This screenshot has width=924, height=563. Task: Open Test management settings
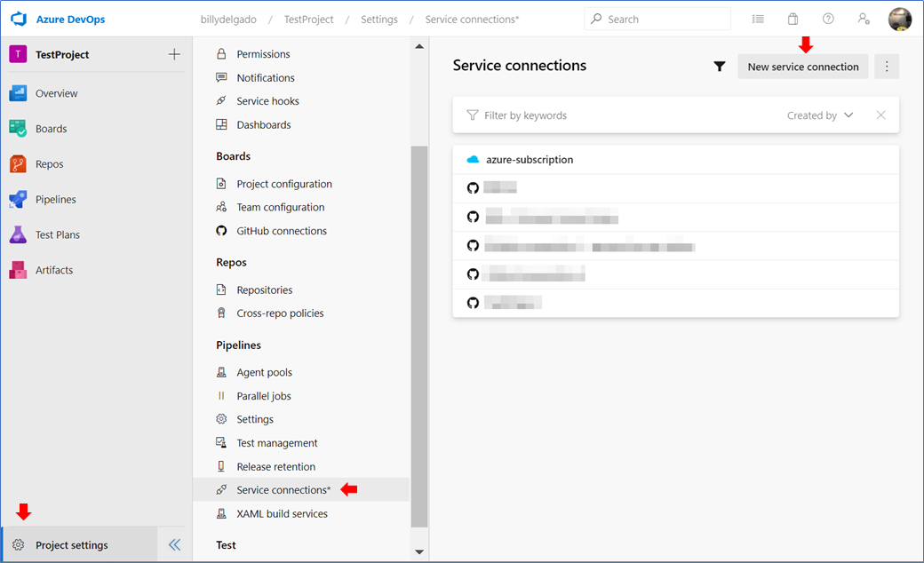pos(277,443)
